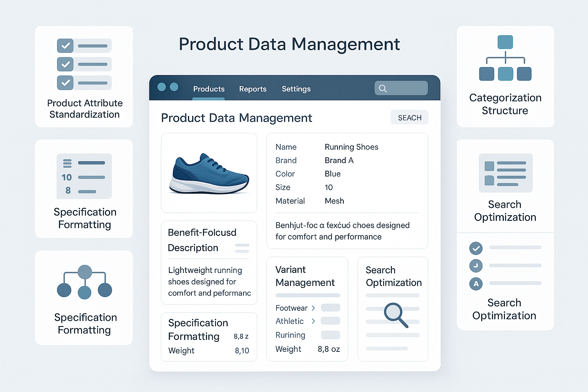Toggle the third Product Attribute Standardization checkbox
This screenshot has width=588, height=392.
tap(65, 82)
